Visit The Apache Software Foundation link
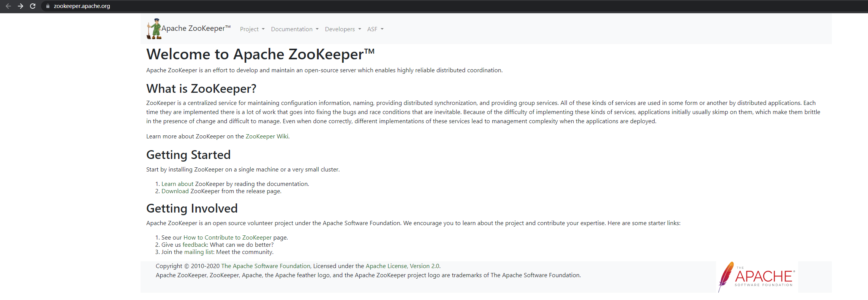The height and width of the screenshot is (300, 868). coord(266,266)
